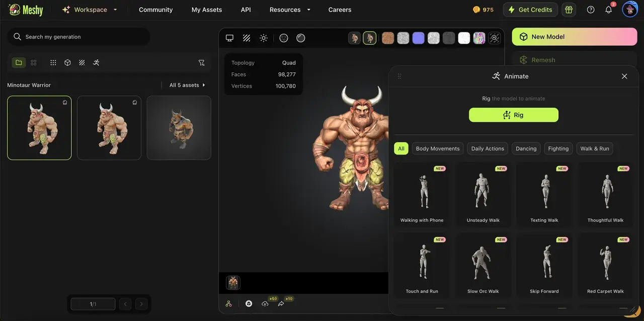The height and width of the screenshot is (321, 644).
Task: Click the lighting sun icon in viewer toolbar
Action: coord(263,38)
